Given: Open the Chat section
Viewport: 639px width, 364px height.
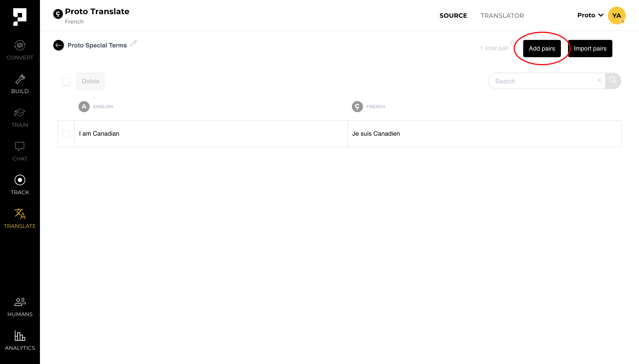Looking at the screenshot, I should pyautogui.click(x=20, y=151).
